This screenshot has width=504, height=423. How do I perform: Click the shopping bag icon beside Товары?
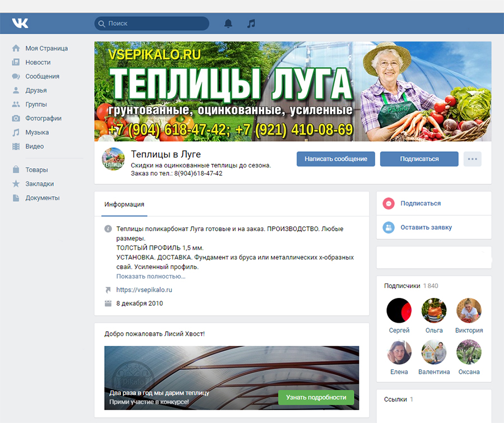coord(16,170)
